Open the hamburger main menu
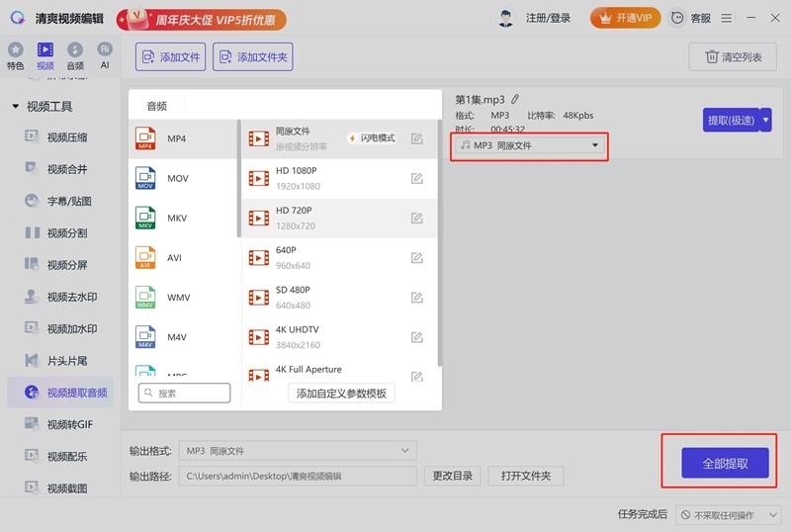This screenshot has width=791, height=532. 727,18
